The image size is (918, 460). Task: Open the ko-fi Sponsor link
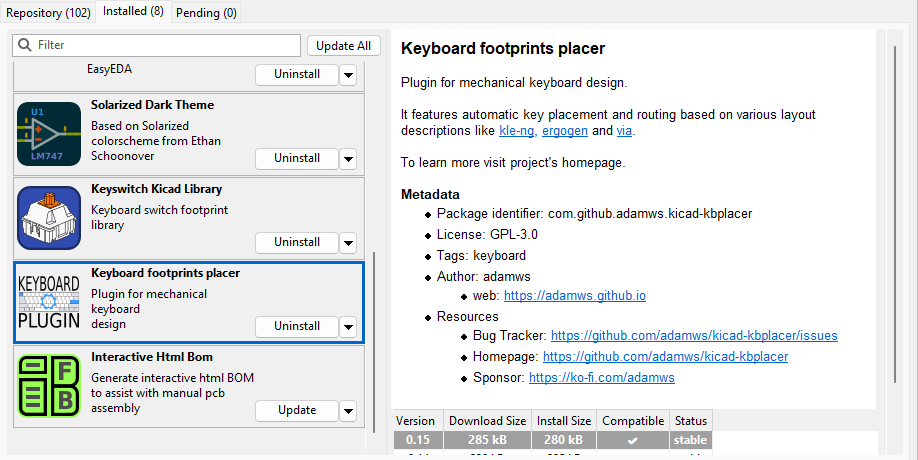[601, 378]
